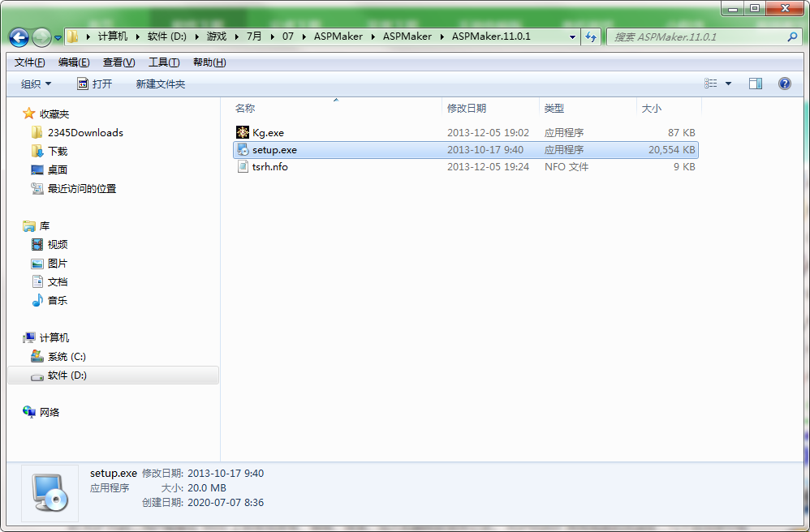Click the setup.exe details pane thumbnail

coord(50,493)
